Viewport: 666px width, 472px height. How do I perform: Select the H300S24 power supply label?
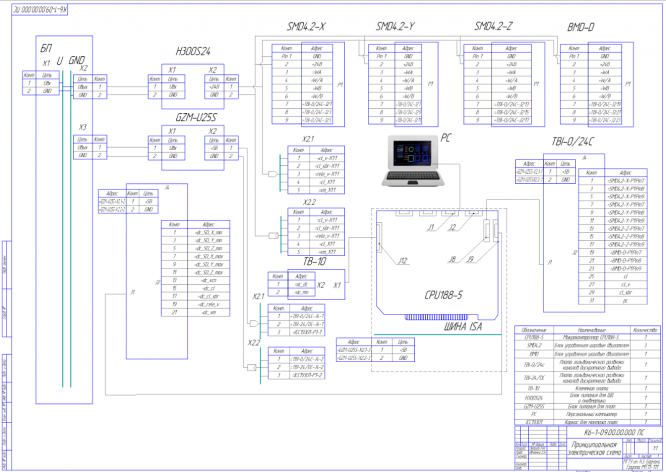pyautogui.click(x=193, y=51)
